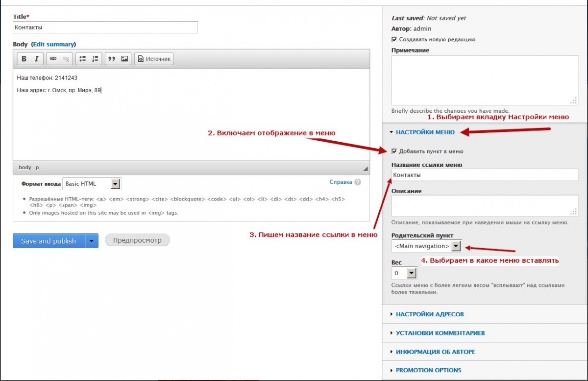588x381 pixels.
Task: Insert a bulleted list
Action: click(x=82, y=59)
